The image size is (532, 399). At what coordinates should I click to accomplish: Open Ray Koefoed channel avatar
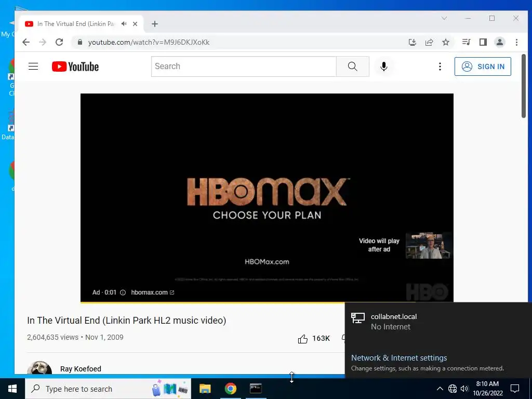click(39, 368)
